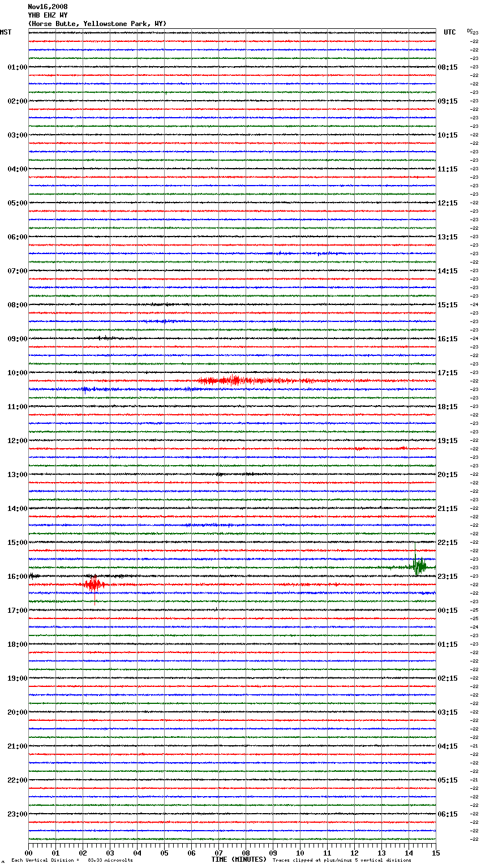This screenshot has height=868, width=481.
Task: Select the '03:00' MST time label
Action: point(18,135)
